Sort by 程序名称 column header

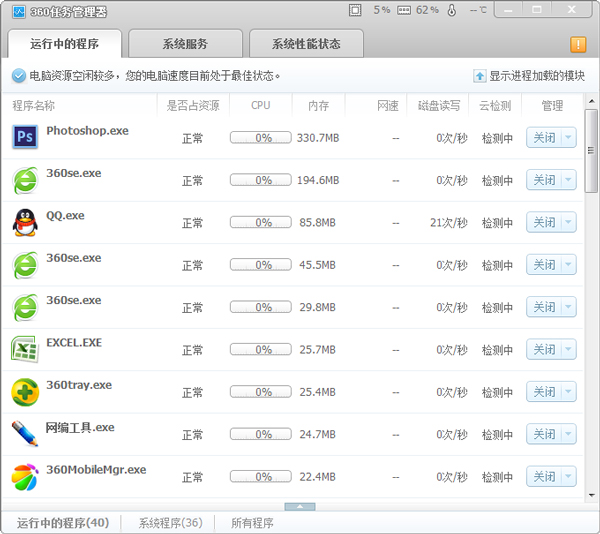coord(34,106)
